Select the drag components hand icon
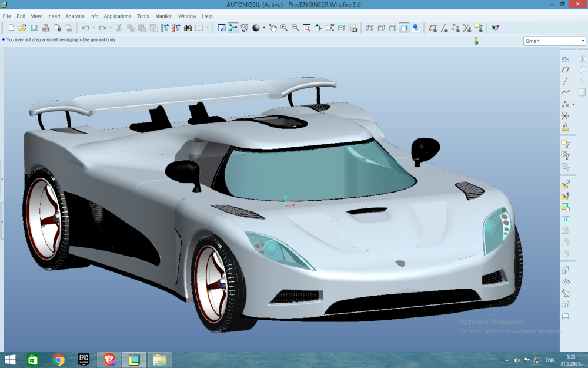 click(273, 28)
